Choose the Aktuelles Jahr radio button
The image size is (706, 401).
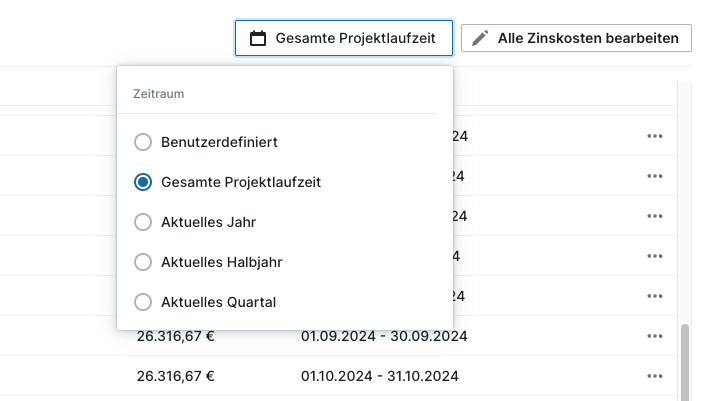tap(143, 222)
